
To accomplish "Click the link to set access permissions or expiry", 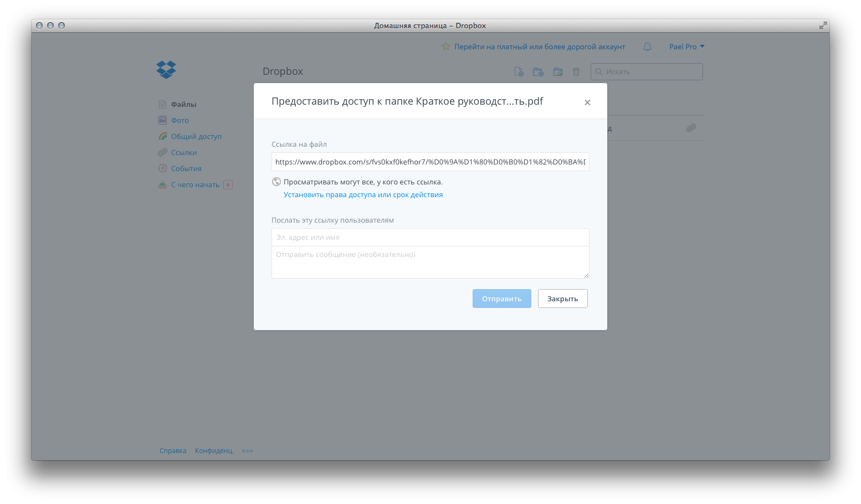I will (x=363, y=195).
